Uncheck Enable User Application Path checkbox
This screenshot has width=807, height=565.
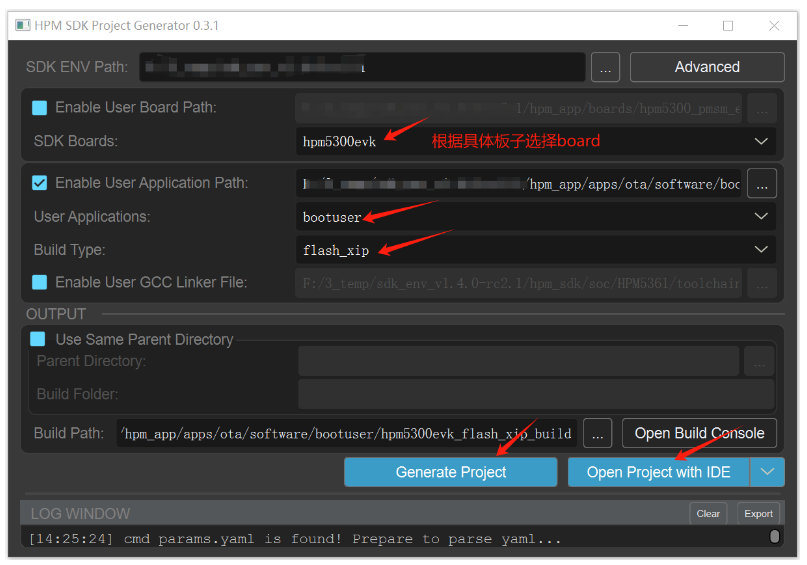point(40,183)
